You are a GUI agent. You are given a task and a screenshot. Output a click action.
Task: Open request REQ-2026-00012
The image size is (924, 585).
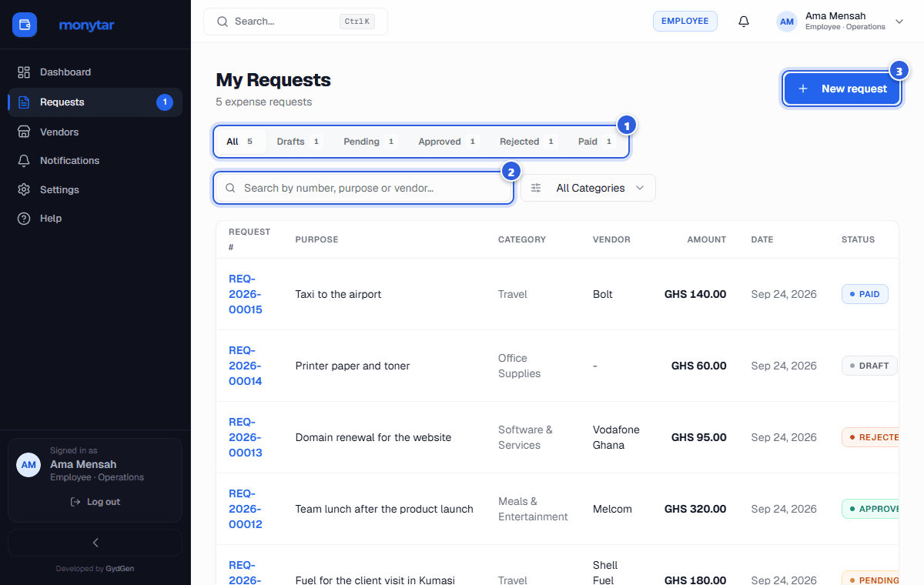point(246,509)
